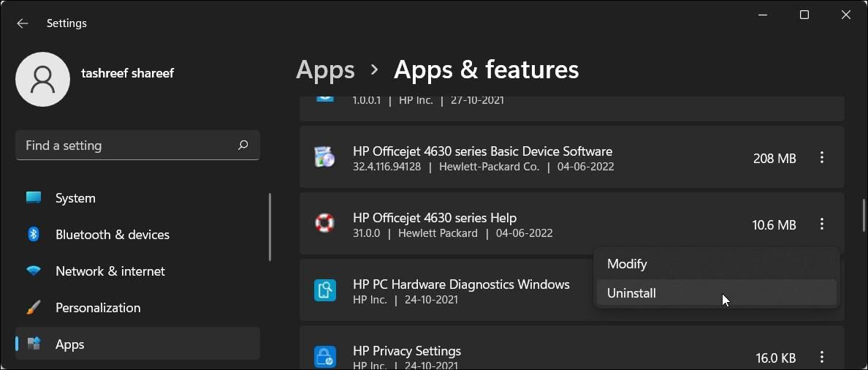The width and height of the screenshot is (868, 370).
Task: Click the tashreef shareef account name
Action: [x=127, y=73]
